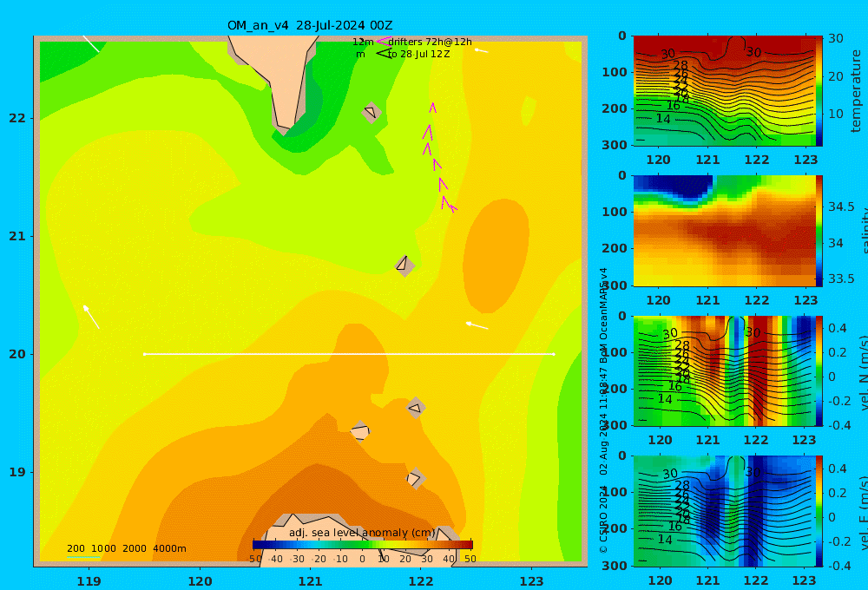The width and height of the screenshot is (868, 590).
Task: Click the plot title "OM_an_v4 28-Jul-2024 00Z"
Action: pos(310,25)
